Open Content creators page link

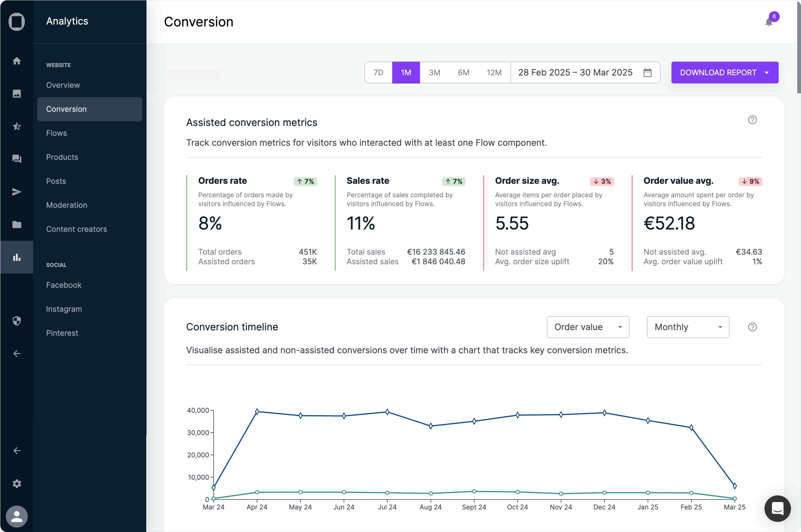[76, 229]
